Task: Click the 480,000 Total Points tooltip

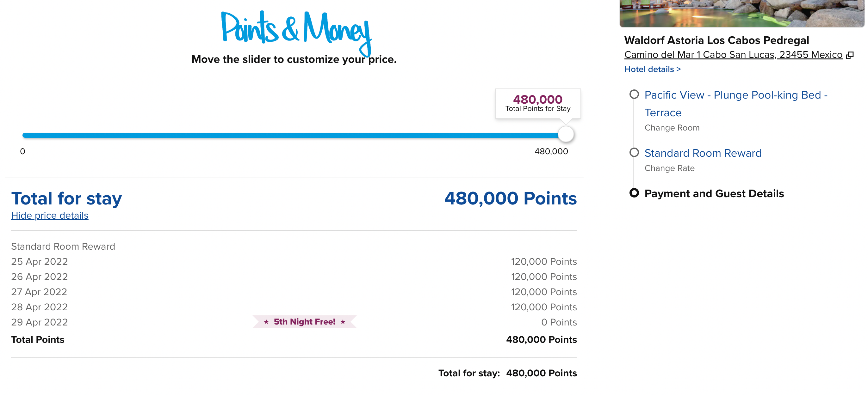Action: [x=538, y=103]
